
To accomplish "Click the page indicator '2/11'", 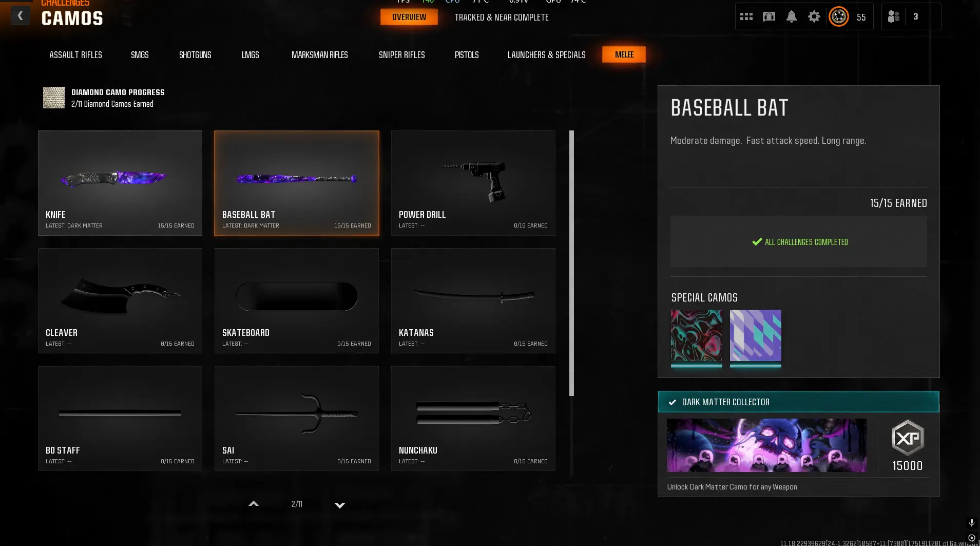I will point(297,504).
